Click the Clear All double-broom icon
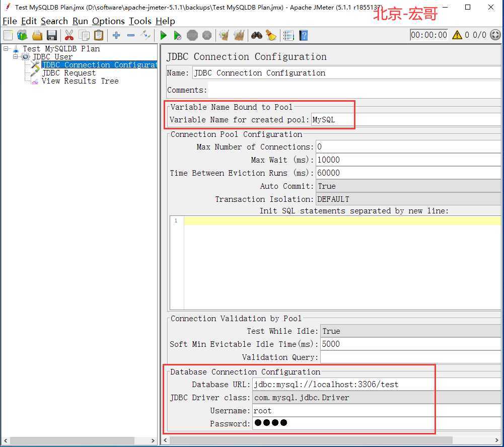Viewport: 504px width, 447px height. pyautogui.click(x=239, y=35)
